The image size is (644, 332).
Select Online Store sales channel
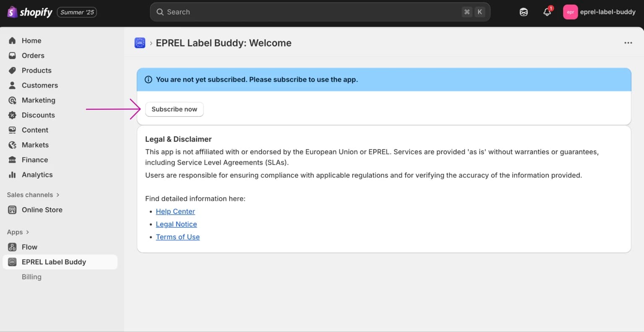(42, 210)
